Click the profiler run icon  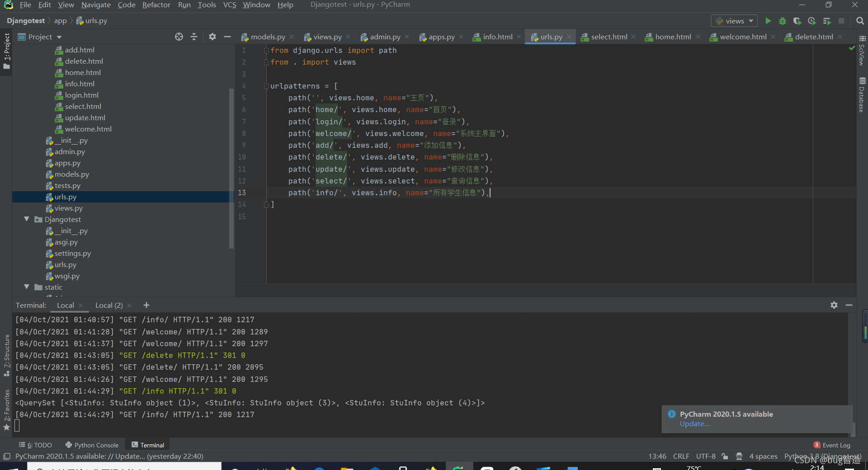pos(812,21)
